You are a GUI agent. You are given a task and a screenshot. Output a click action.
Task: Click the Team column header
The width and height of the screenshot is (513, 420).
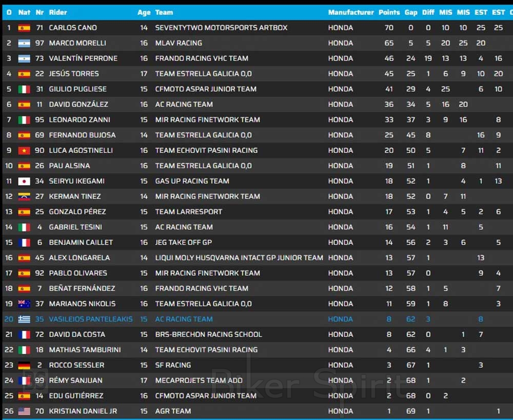(x=164, y=12)
